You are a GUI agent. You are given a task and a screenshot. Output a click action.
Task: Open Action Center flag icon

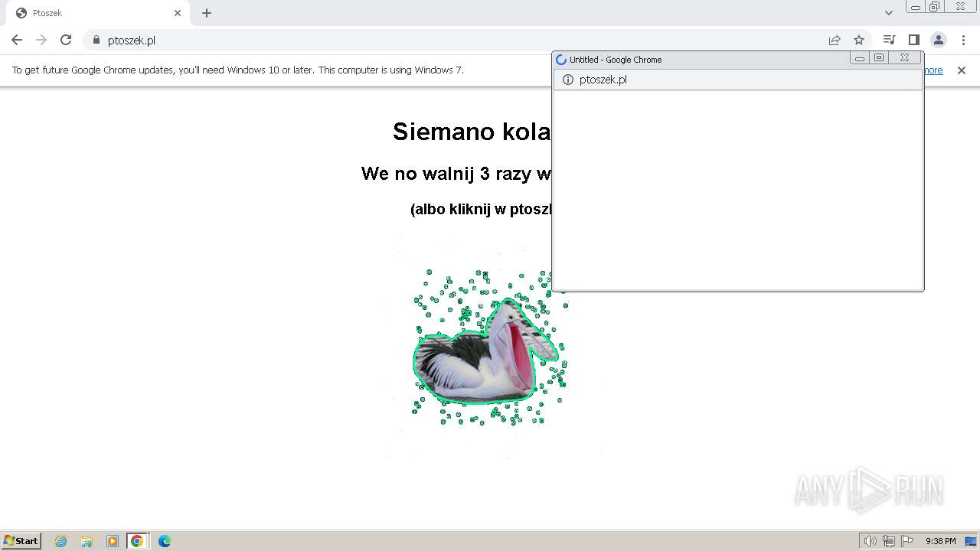[x=907, y=541]
